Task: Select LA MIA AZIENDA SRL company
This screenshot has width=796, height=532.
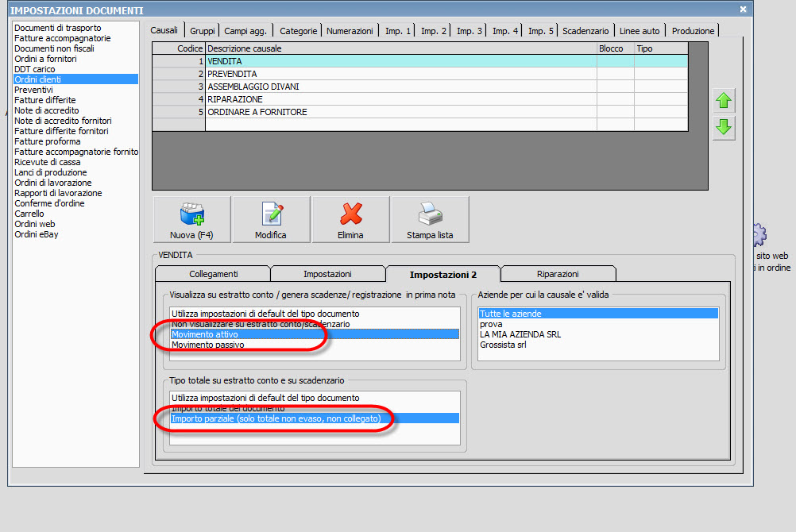Action: coord(598,334)
